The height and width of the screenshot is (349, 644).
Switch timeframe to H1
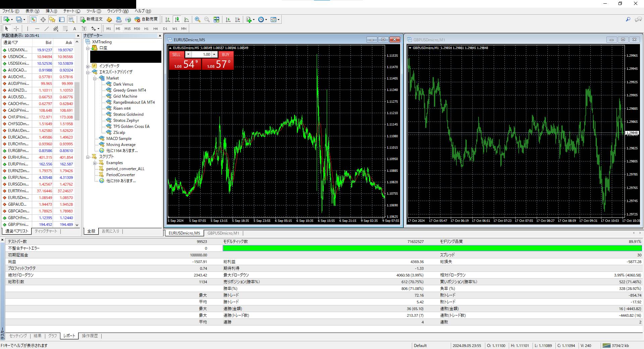(146, 29)
